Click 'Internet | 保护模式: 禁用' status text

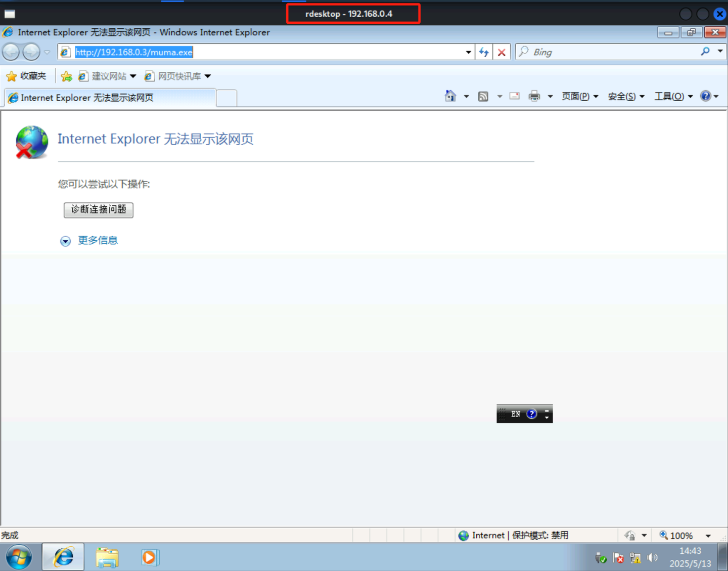(520, 535)
